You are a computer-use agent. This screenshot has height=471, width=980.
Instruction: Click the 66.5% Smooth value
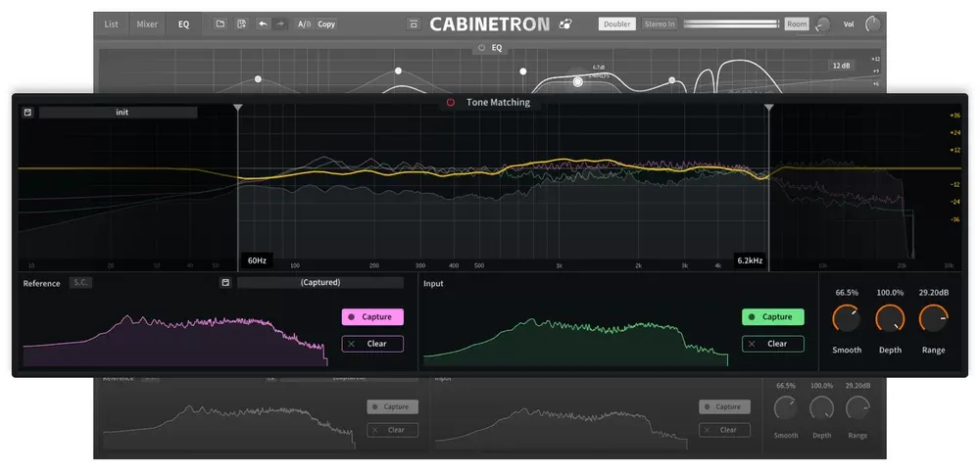click(847, 293)
